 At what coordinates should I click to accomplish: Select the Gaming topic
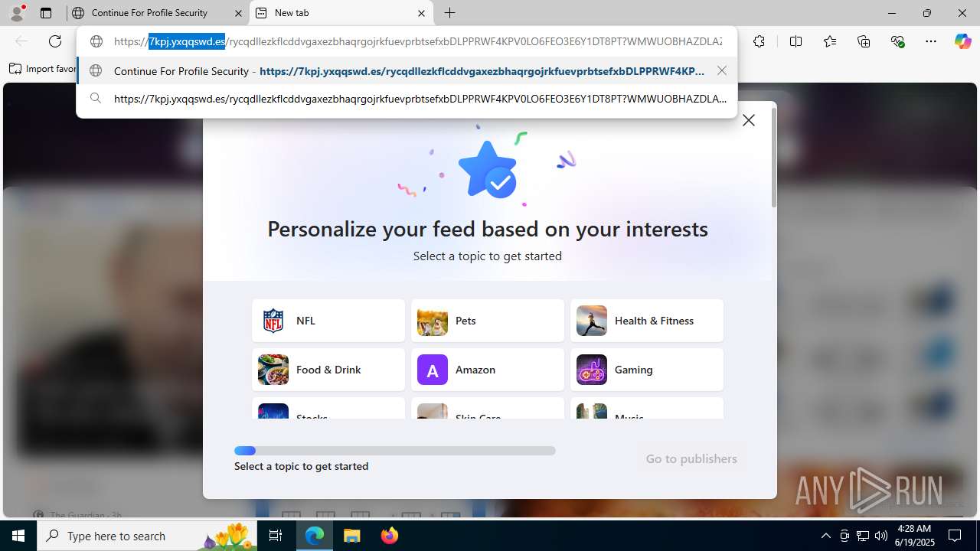point(647,370)
